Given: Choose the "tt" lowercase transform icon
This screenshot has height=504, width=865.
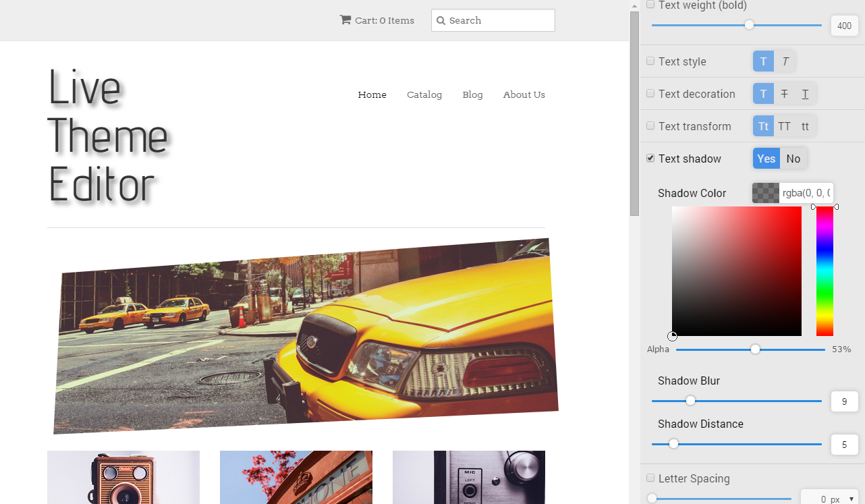Looking at the screenshot, I should 805,125.
